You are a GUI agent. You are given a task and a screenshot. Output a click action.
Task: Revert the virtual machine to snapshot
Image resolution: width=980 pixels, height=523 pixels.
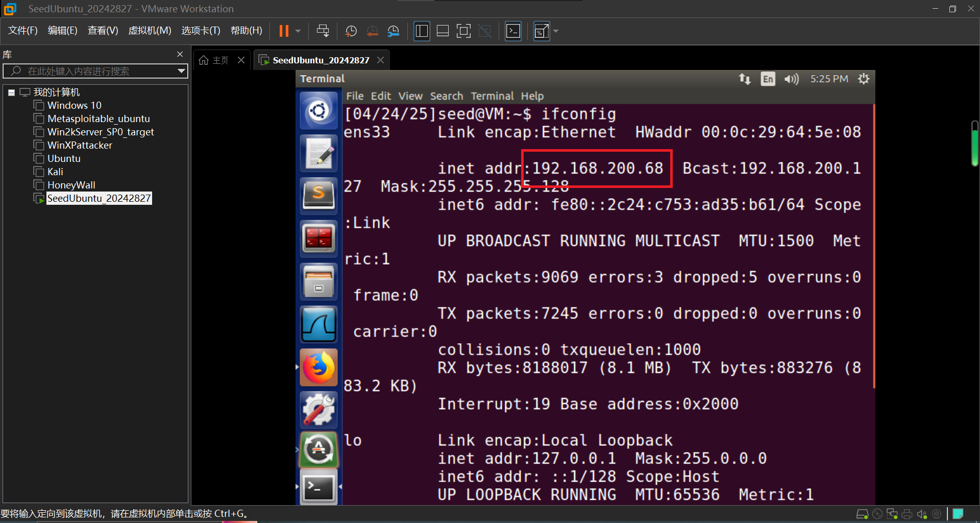(x=373, y=31)
